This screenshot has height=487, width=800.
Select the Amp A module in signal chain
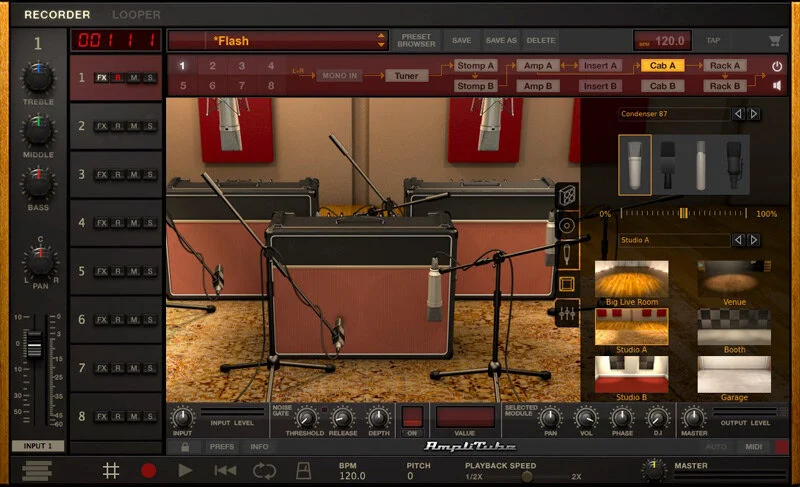point(538,66)
